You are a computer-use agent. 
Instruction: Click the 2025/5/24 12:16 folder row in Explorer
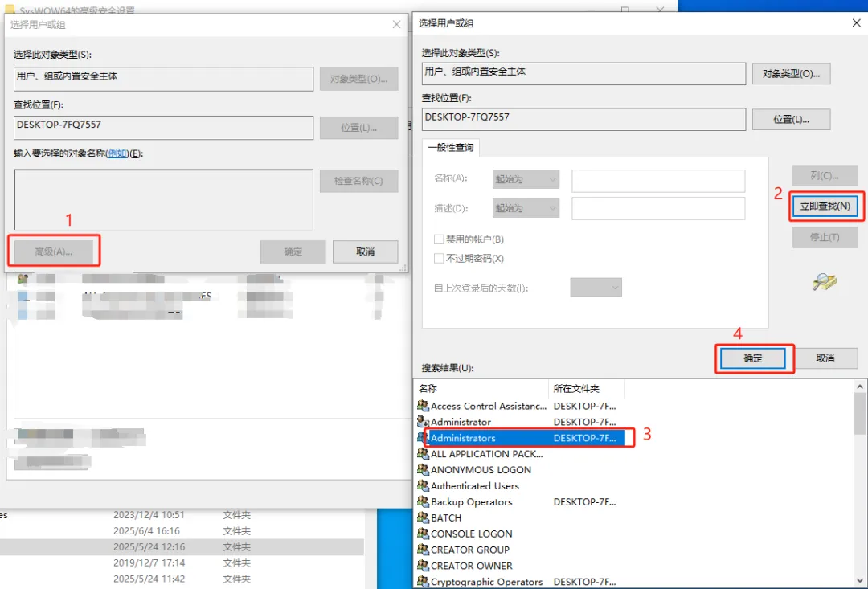click(x=182, y=547)
